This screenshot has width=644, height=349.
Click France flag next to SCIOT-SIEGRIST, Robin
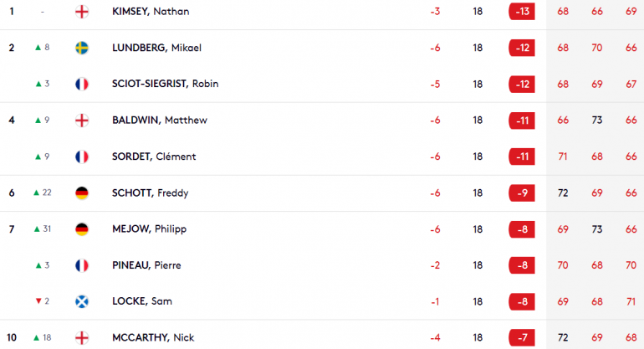[x=82, y=84]
